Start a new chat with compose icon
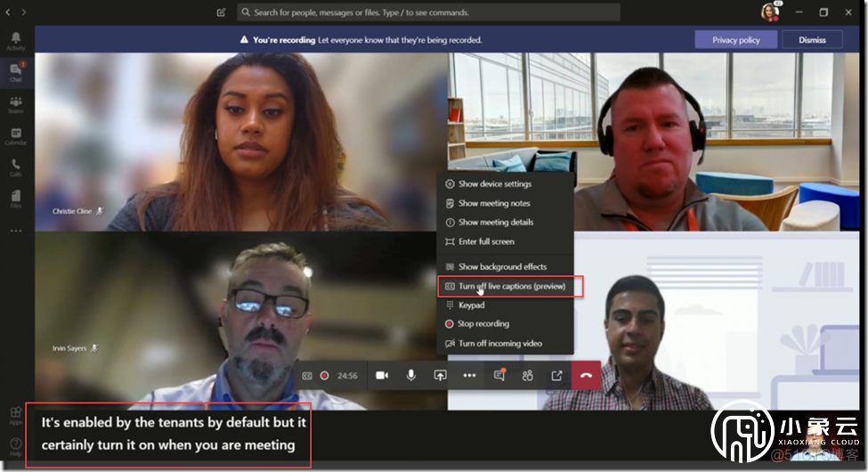Image resolution: width=868 pixels, height=472 pixels. click(x=221, y=12)
